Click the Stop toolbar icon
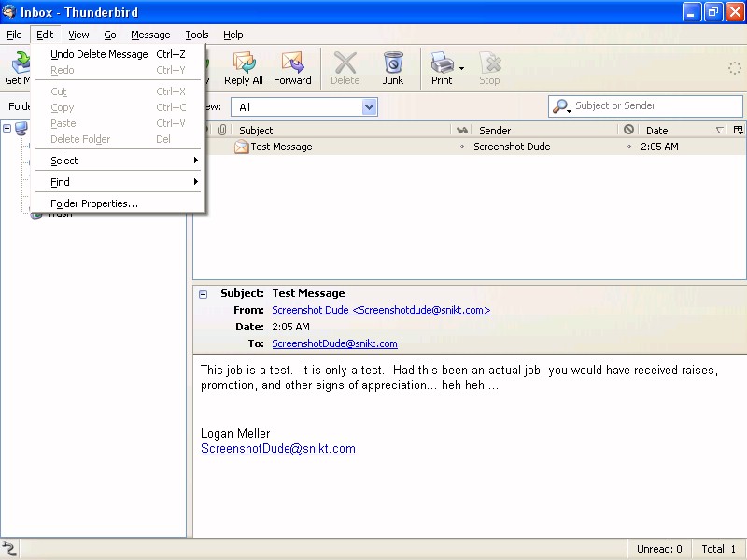Image resolution: width=747 pixels, height=560 pixels. (x=489, y=68)
